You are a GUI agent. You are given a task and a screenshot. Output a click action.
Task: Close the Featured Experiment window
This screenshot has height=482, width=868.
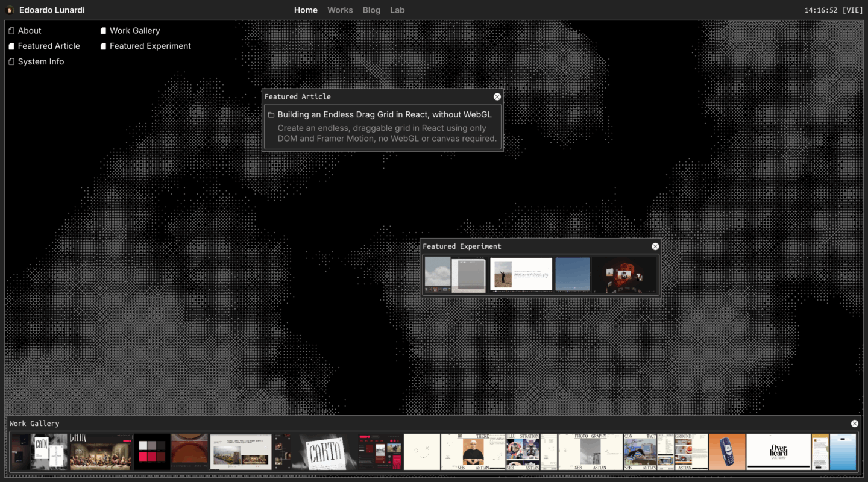point(655,246)
